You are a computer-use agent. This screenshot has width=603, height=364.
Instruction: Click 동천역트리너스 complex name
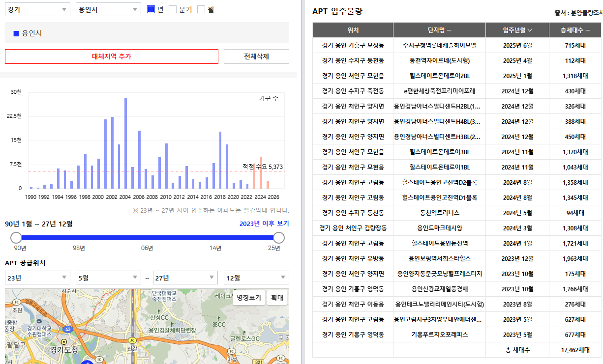pyautogui.click(x=439, y=213)
